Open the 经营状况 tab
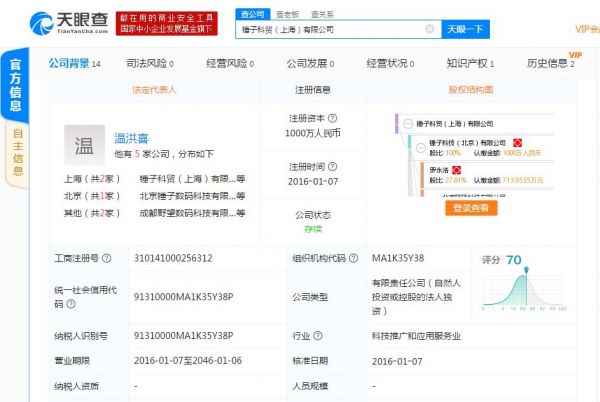Screen dimensions: 600x402 coord(390,63)
